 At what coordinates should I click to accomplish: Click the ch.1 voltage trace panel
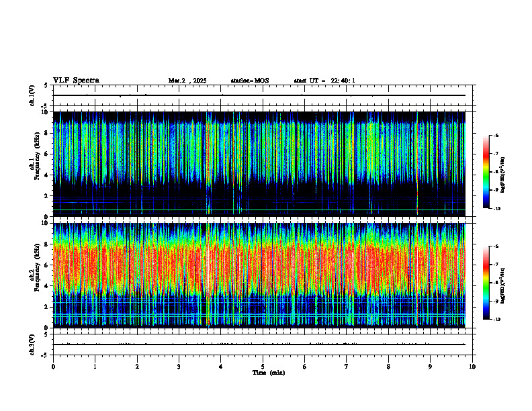click(264, 95)
